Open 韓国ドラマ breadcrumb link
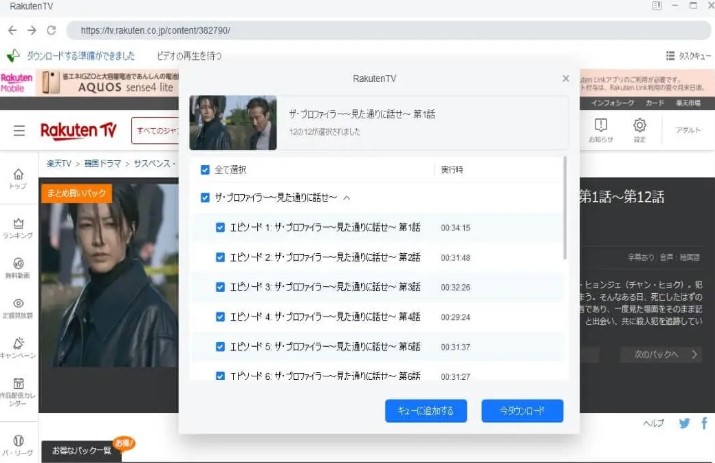The width and height of the screenshot is (715, 463). [x=103, y=163]
